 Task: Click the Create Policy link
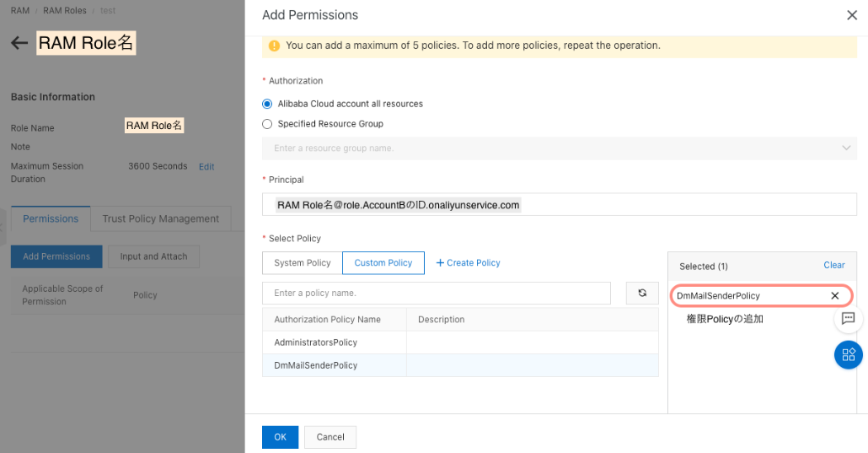click(x=468, y=263)
